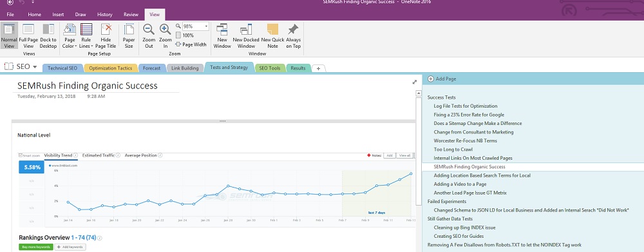Switch to the Draw ribbon tab
Screen dimensions: 644x252
pyautogui.click(x=80, y=14)
